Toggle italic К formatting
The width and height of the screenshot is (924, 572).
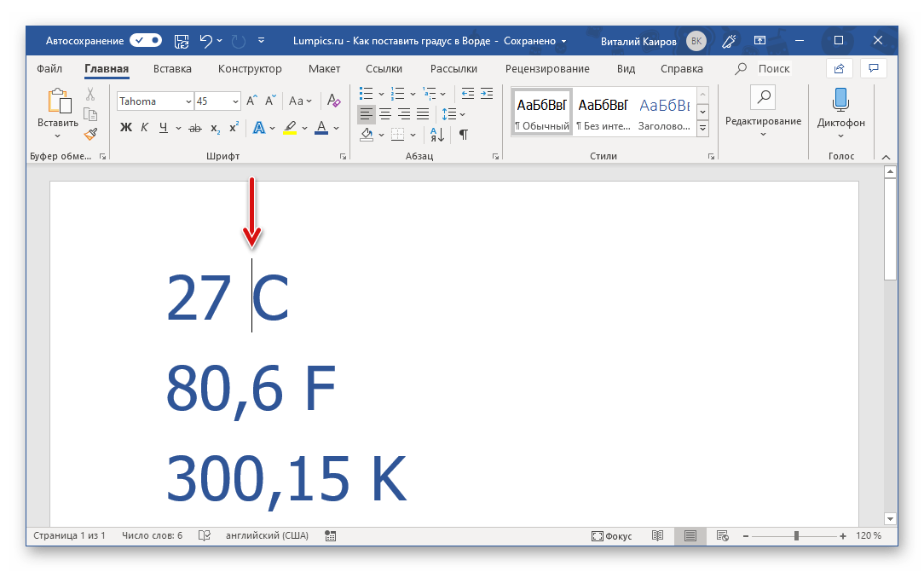tap(144, 127)
